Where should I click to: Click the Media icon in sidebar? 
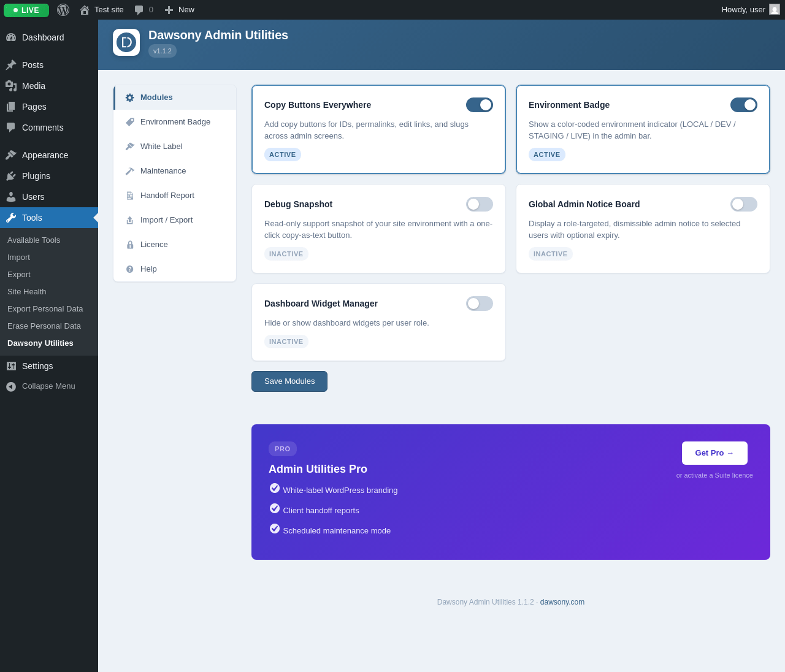coord(11,86)
